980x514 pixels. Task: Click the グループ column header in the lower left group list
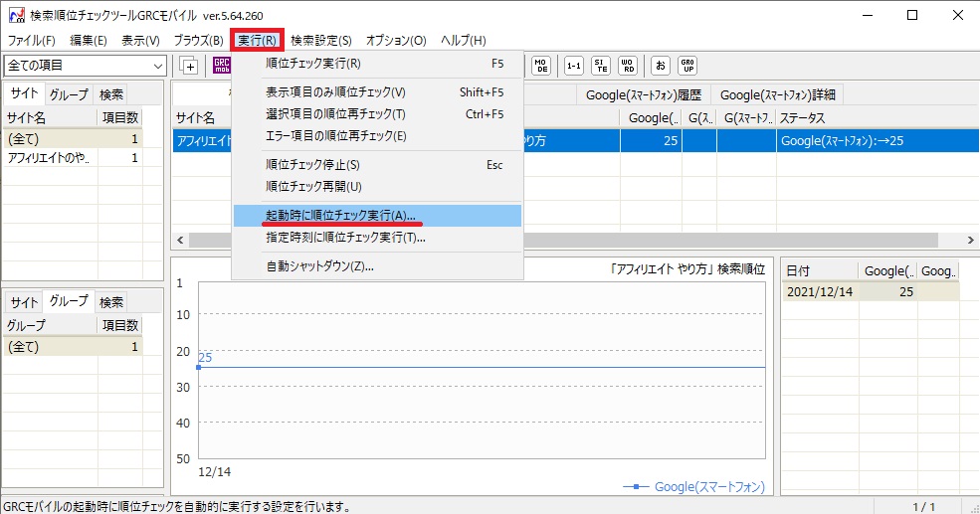(50, 325)
